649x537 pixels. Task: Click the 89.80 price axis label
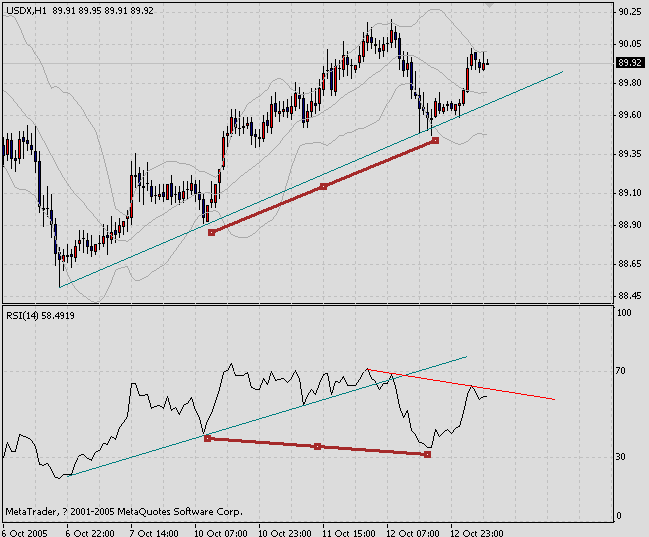630,83
